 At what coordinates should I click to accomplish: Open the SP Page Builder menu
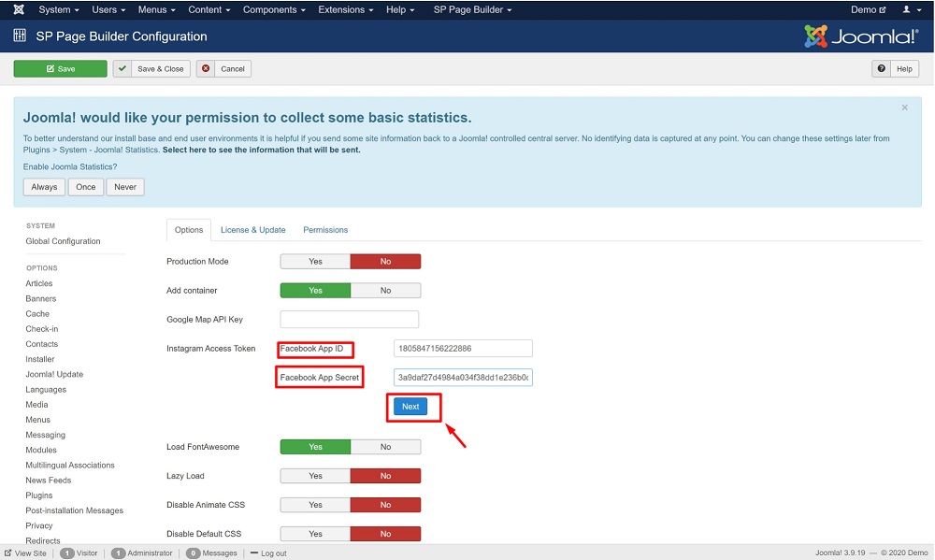(x=472, y=9)
